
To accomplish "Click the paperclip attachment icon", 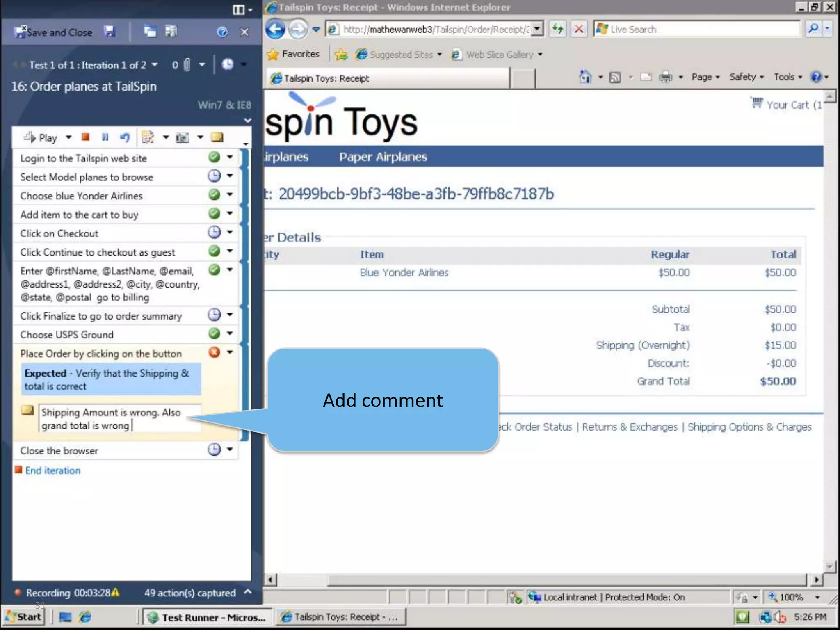I will tap(187, 65).
